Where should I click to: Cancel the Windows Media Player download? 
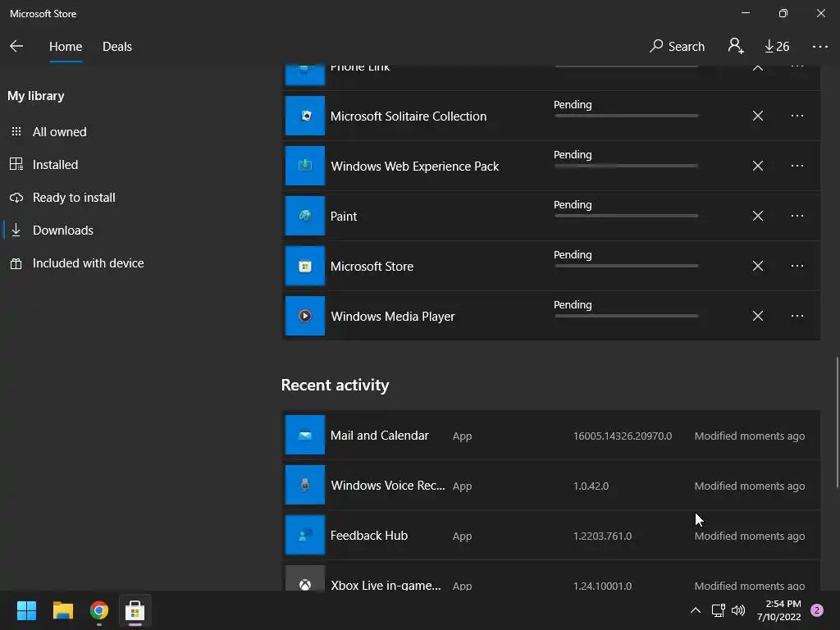click(757, 316)
